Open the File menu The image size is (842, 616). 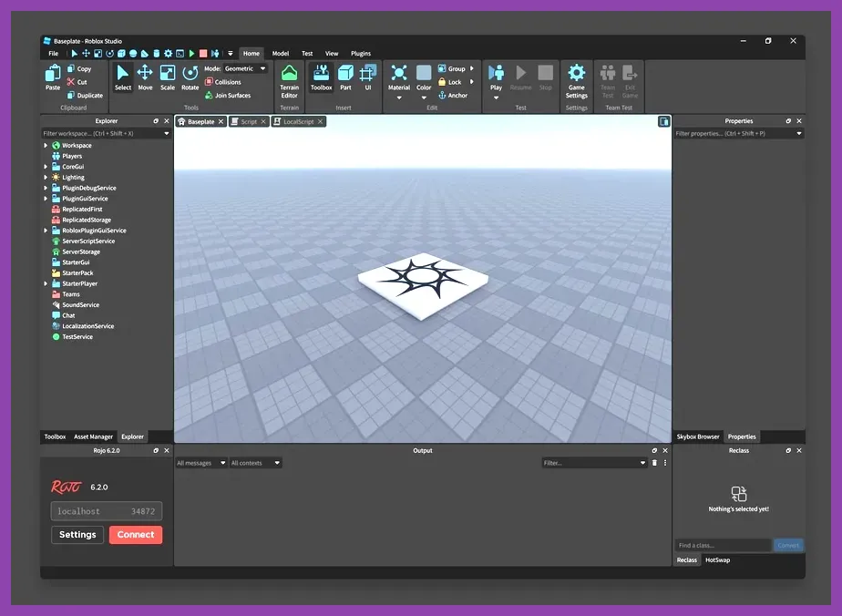coord(54,53)
